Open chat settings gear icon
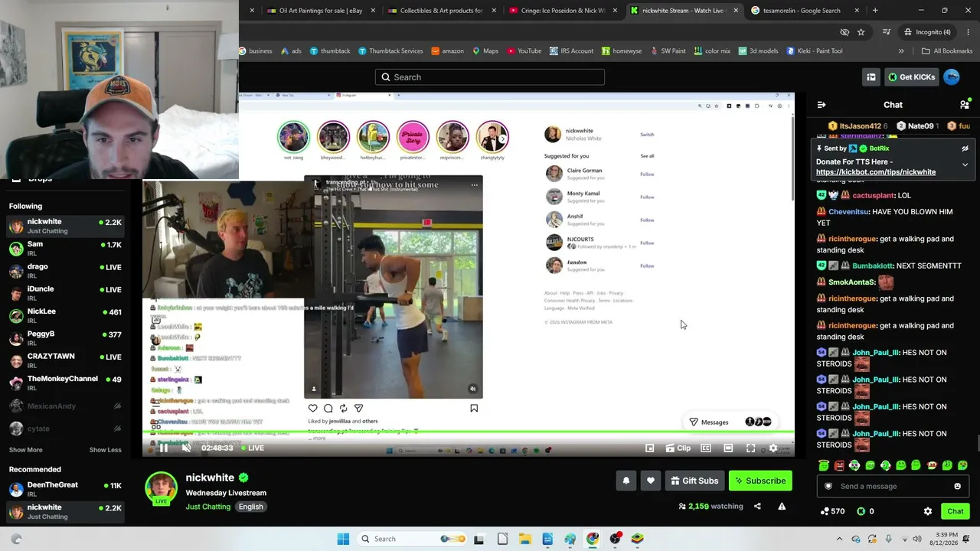The image size is (980, 551). click(x=928, y=511)
